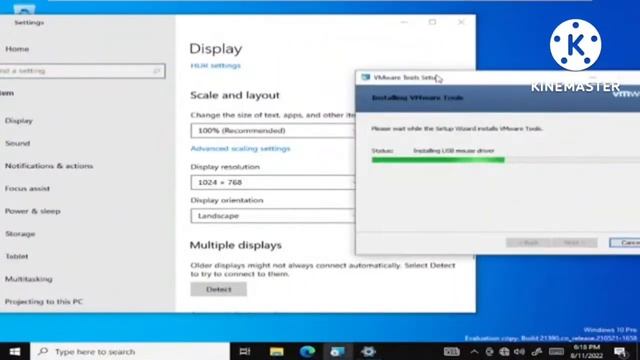Open the volume speaker tray icon
The image size is (640, 360).
coord(520,351)
